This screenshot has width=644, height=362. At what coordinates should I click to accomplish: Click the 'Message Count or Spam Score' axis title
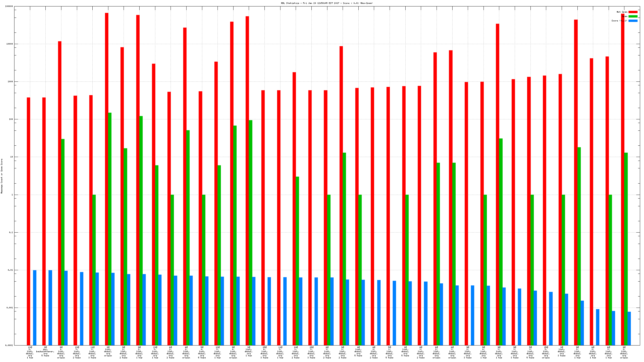coord(2,176)
